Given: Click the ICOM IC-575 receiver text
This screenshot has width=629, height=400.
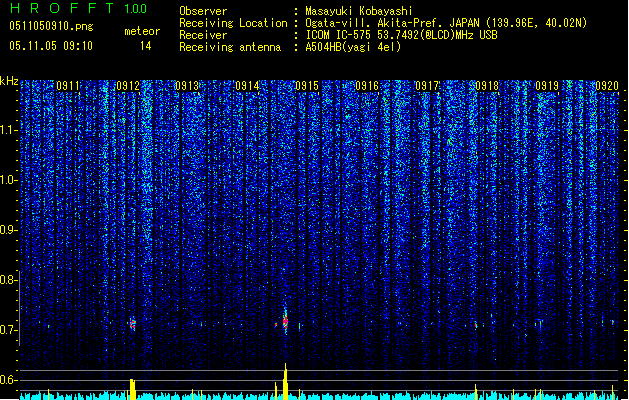Looking at the screenshot, I should (x=401, y=35).
